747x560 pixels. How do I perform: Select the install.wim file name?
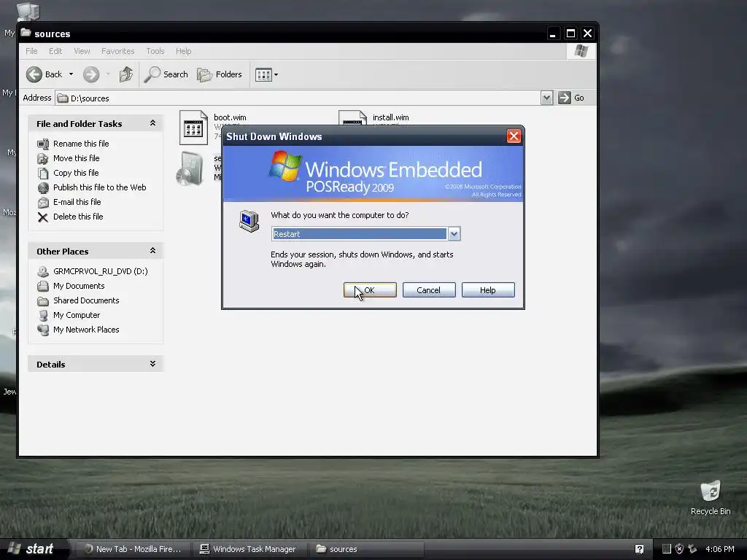tap(391, 117)
